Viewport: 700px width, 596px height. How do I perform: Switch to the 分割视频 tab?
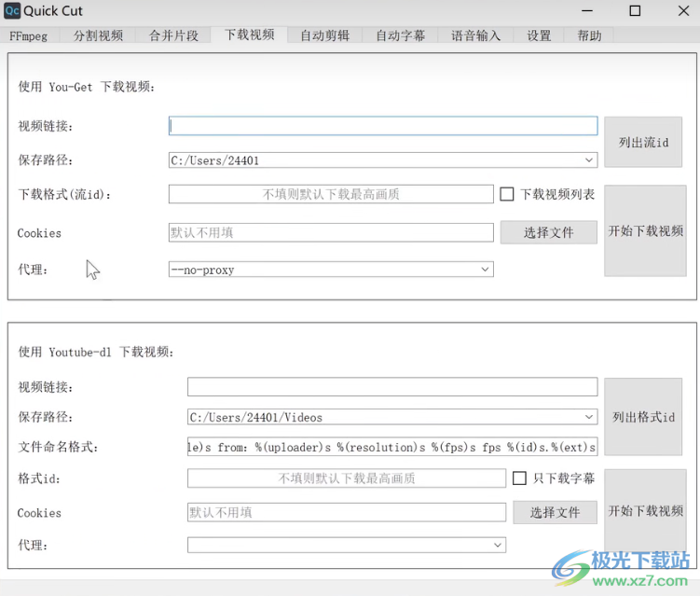click(98, 35)
